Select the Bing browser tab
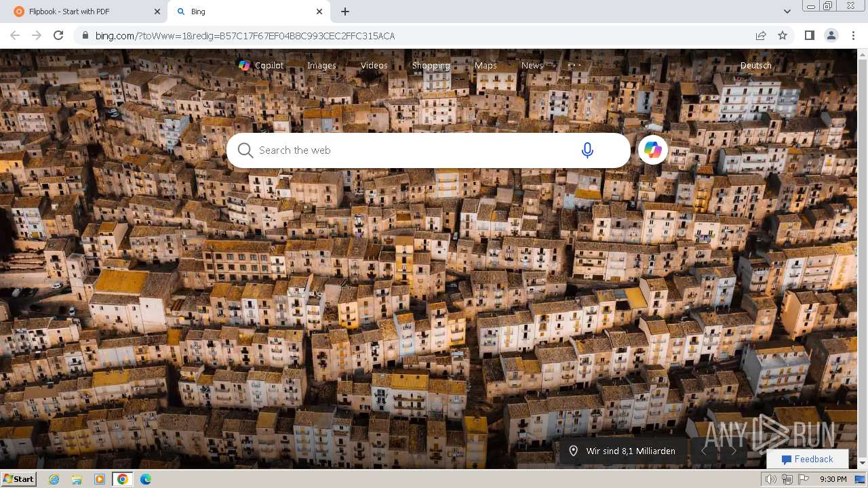The width and height of the screenshot is (868, 488). pos(248,12)
